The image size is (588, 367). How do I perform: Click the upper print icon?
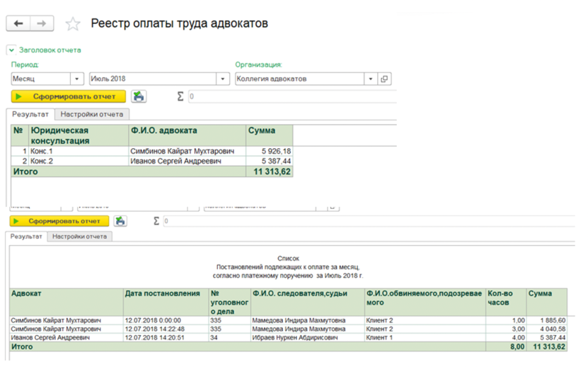pyautogui.click(x=139, y=96)
